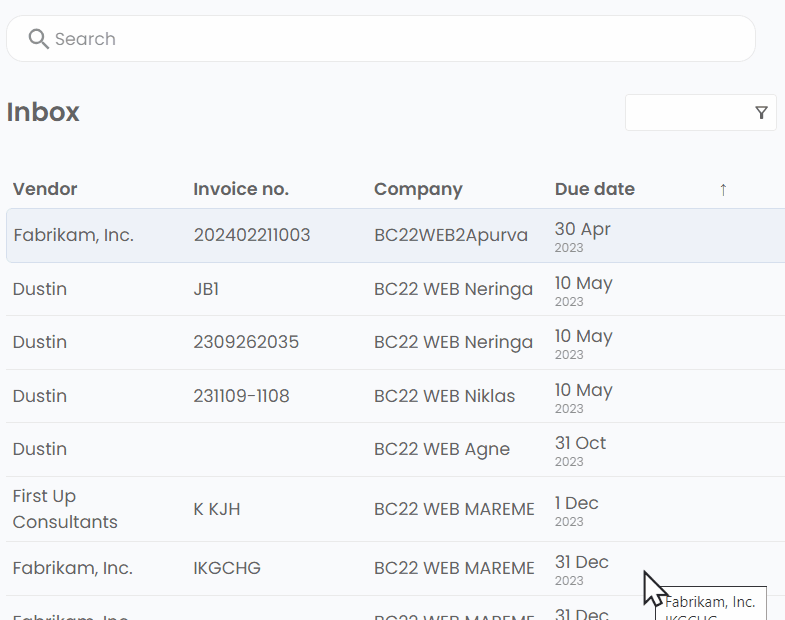Click BC22 WEB MAREME in K KJH row
Viewport: 785px width, 620px height.
point(454,509)
